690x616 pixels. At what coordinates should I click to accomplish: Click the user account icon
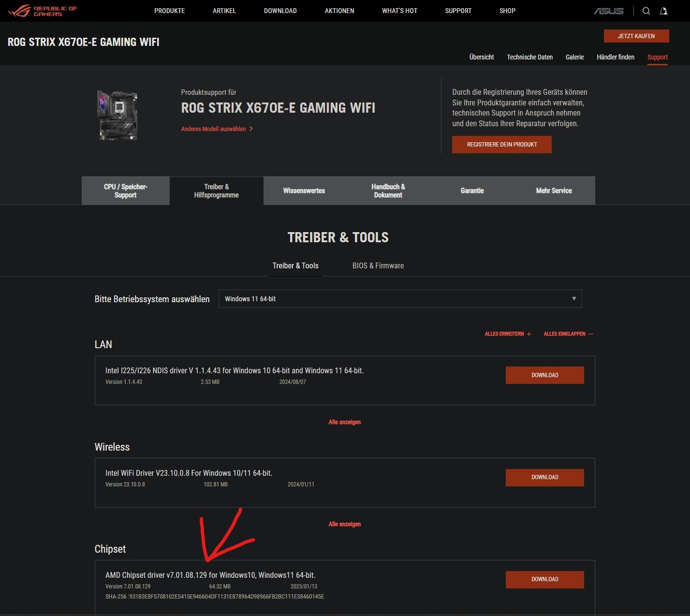click(x=664, y=11)
